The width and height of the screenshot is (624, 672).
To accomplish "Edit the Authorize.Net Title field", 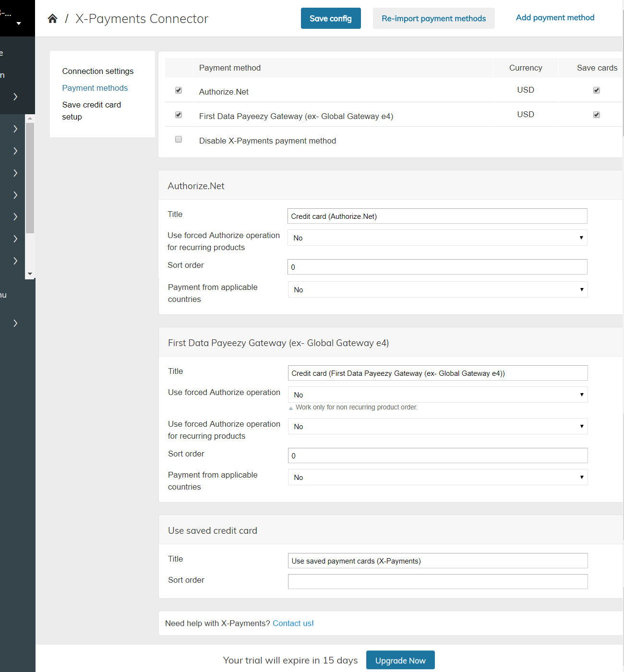I will click(437, 216).
